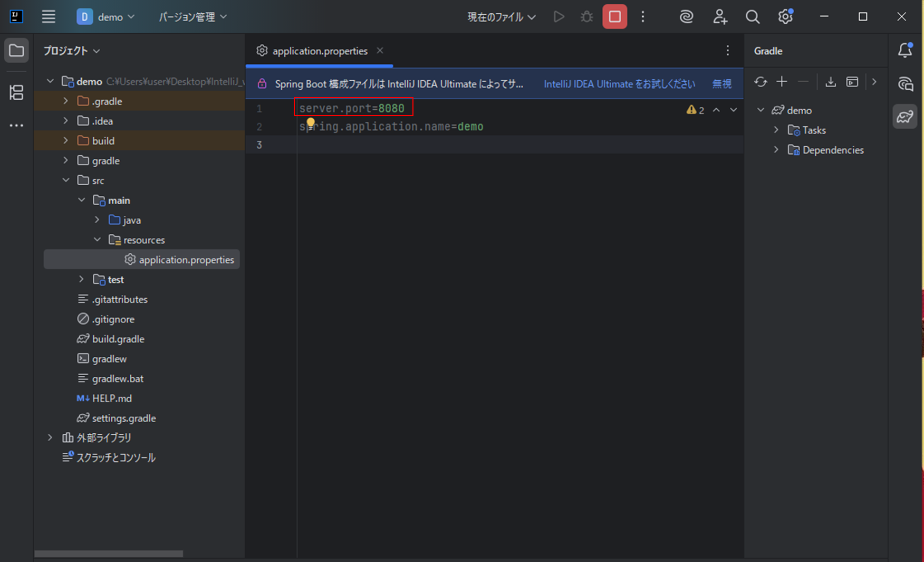Viewport: 924px width, 562px height.
Task: Open the Settings gear icon
Action: (785, 16)
